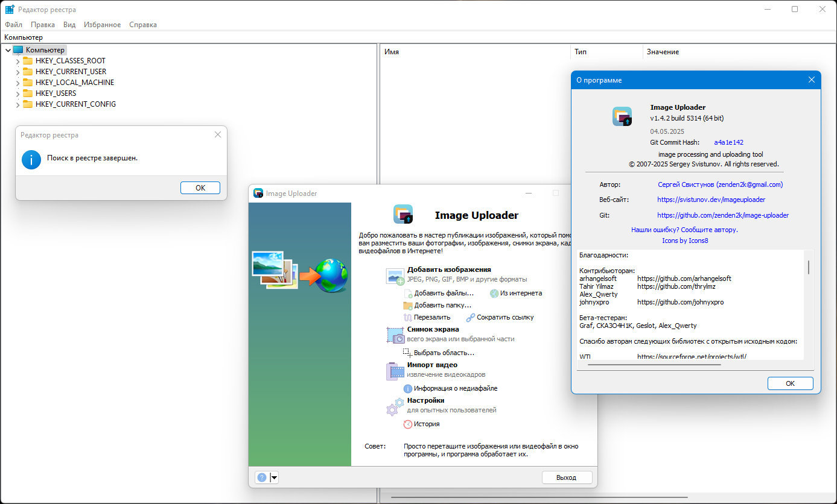The height and width of the screenshot is (504, 837).
Task: Expand the HKEY_CURRENT_CONFIG key
Action: click(x=18, y=104)
